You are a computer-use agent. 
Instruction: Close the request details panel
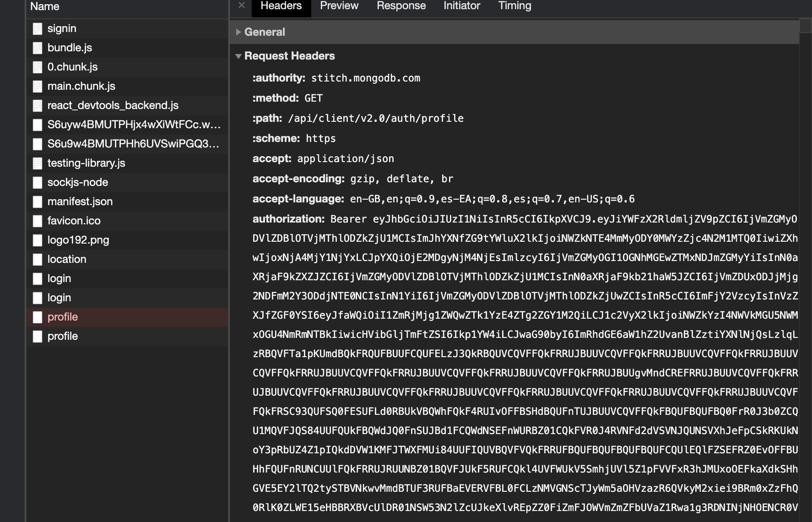point(241,6)
